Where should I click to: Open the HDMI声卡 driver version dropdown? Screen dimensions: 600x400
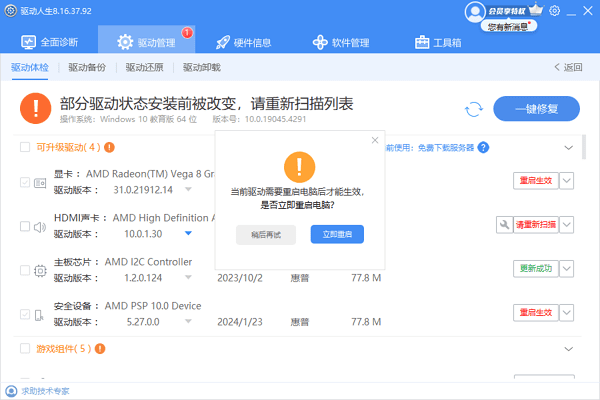[x=187, y=234]
